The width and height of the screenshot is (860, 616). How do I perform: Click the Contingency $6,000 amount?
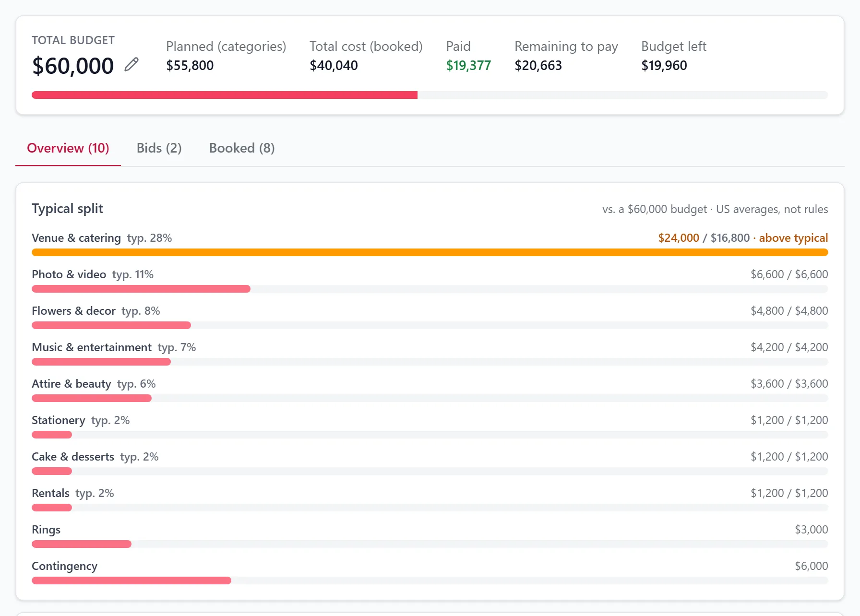click(x=812, y=566)
